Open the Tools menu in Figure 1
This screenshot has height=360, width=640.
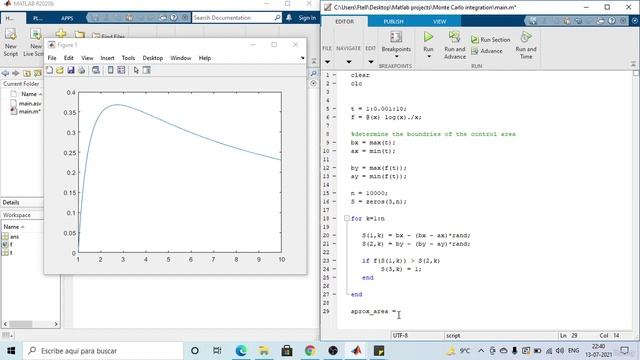tap(128, 58)
